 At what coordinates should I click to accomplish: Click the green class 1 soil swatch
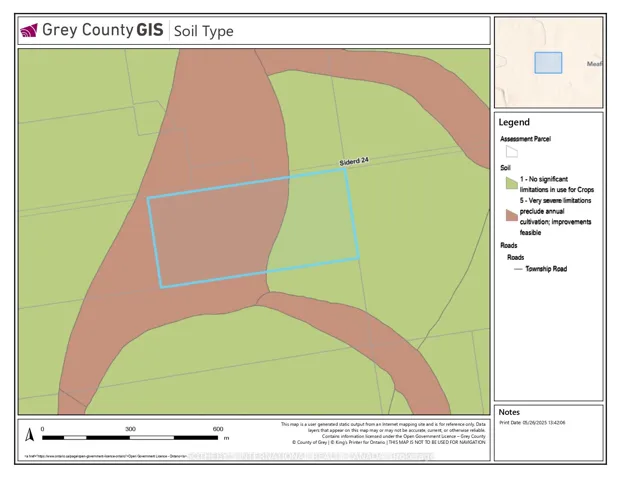(x=511, y=183)
